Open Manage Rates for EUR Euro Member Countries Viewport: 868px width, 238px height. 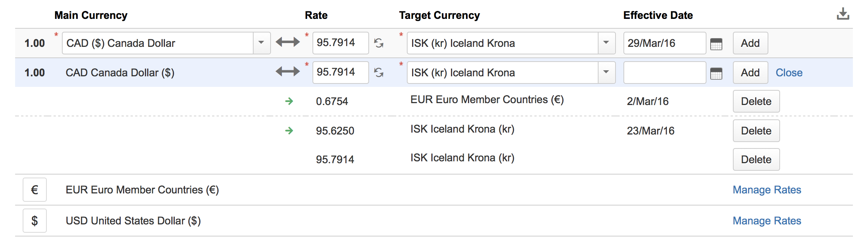(766, 190)
